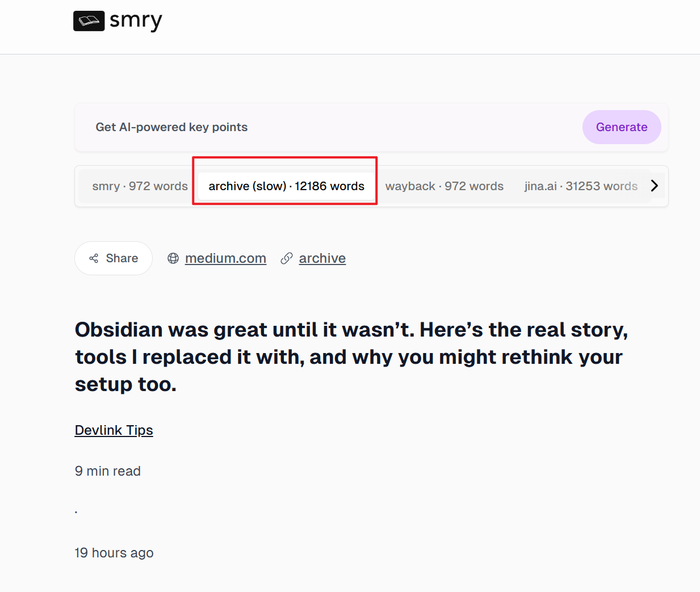Image resolution: width=700 pixels, height=592 pixels.
Task: Click the globe icon beside medium.com
Action: [x=173, y=258]
